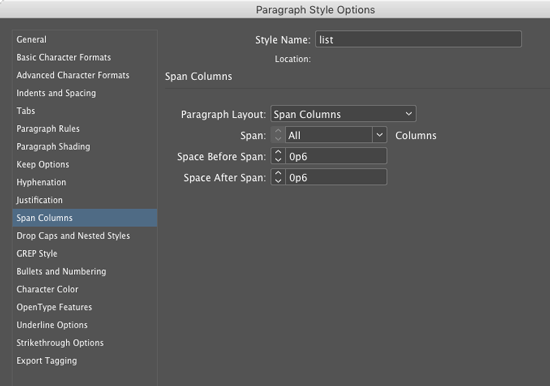The image size is (550, 386).
Task: Increase the Span column count
Action: click(278, 131)
